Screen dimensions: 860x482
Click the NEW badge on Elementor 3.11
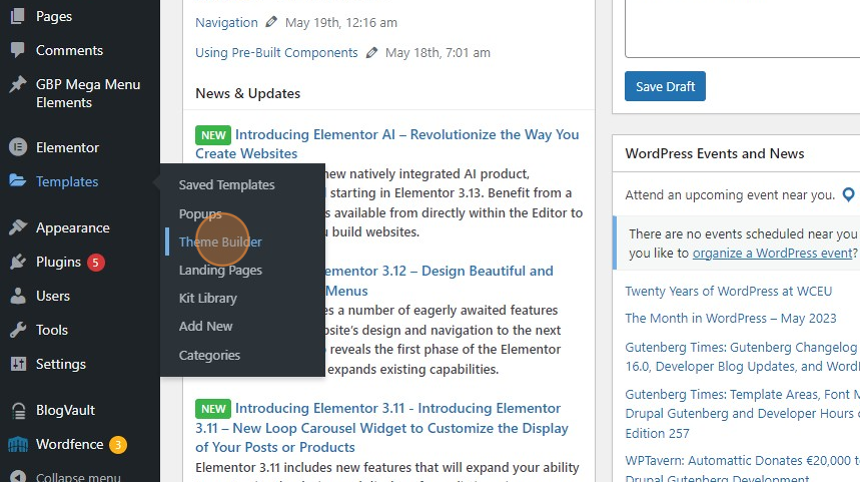click(213, 409)
